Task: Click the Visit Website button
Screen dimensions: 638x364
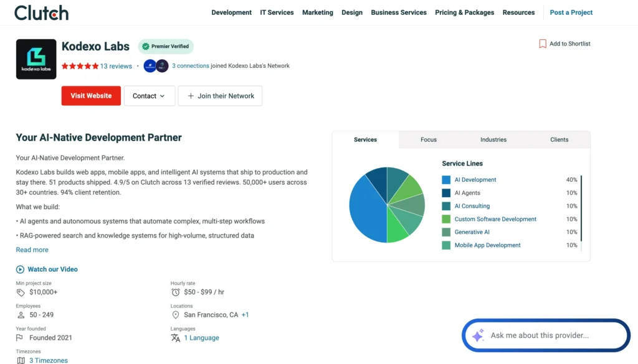Action: (x=91, y=96)
